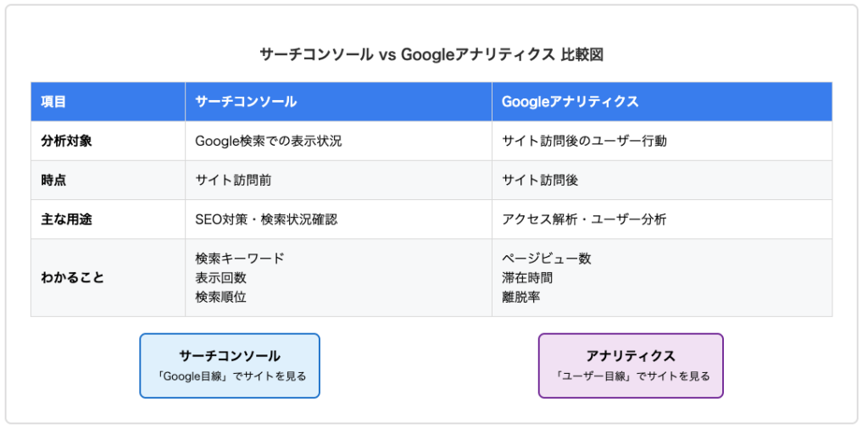
Task: Click the purple アナリティクス summary box
Action: click(631, 365)
